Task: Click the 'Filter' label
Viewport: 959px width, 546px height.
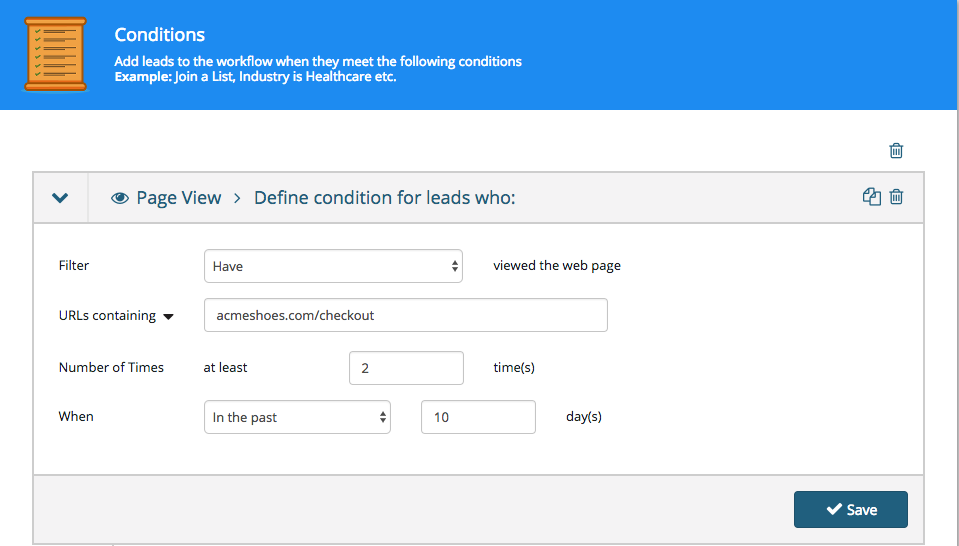Action: coord(74,265)
